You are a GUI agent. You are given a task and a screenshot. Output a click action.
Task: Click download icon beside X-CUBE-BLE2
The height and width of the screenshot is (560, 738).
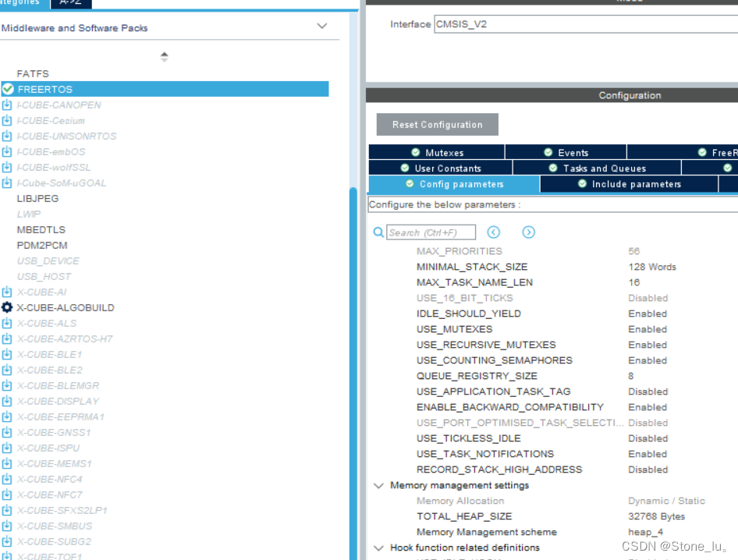click(6, 370)
